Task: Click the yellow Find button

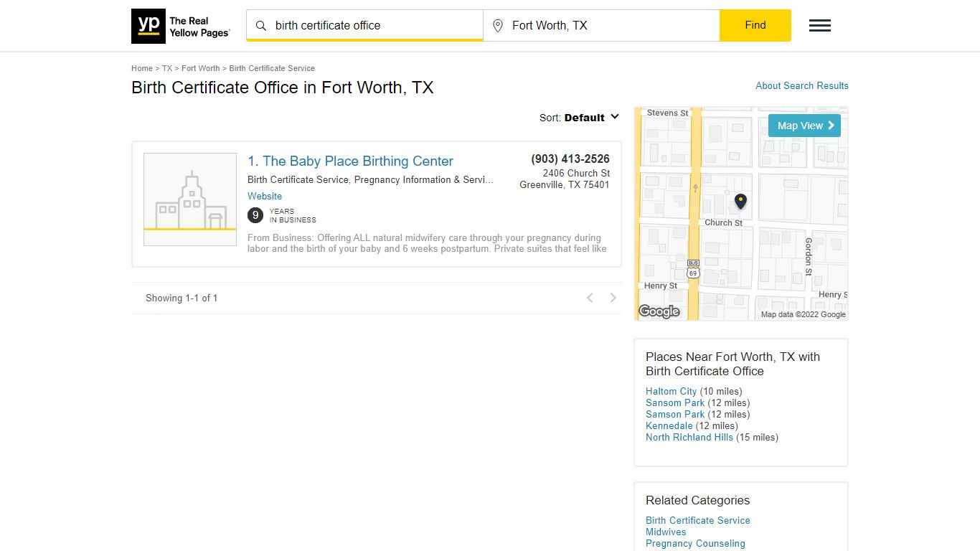Action: pos(755,25)
